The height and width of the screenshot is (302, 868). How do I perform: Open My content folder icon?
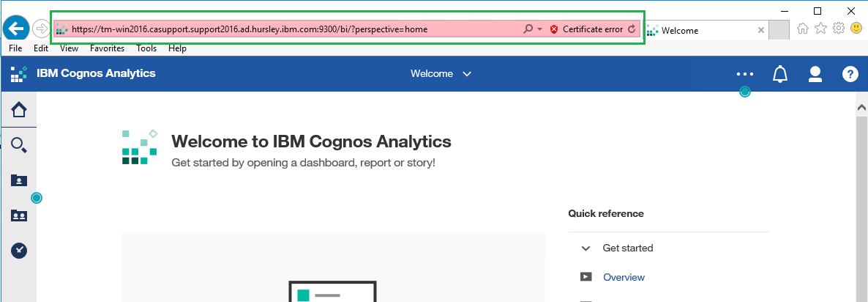pyautogui.click(x=19, y=180)
